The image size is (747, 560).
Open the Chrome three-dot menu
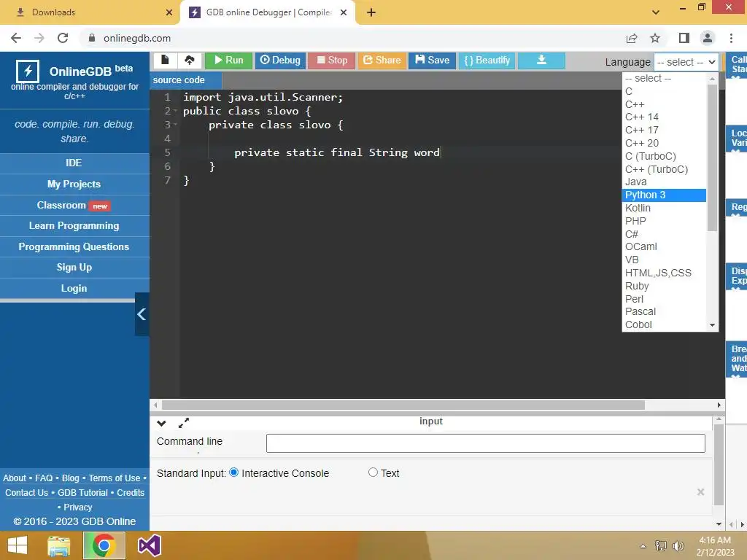[x=731, y=38]
